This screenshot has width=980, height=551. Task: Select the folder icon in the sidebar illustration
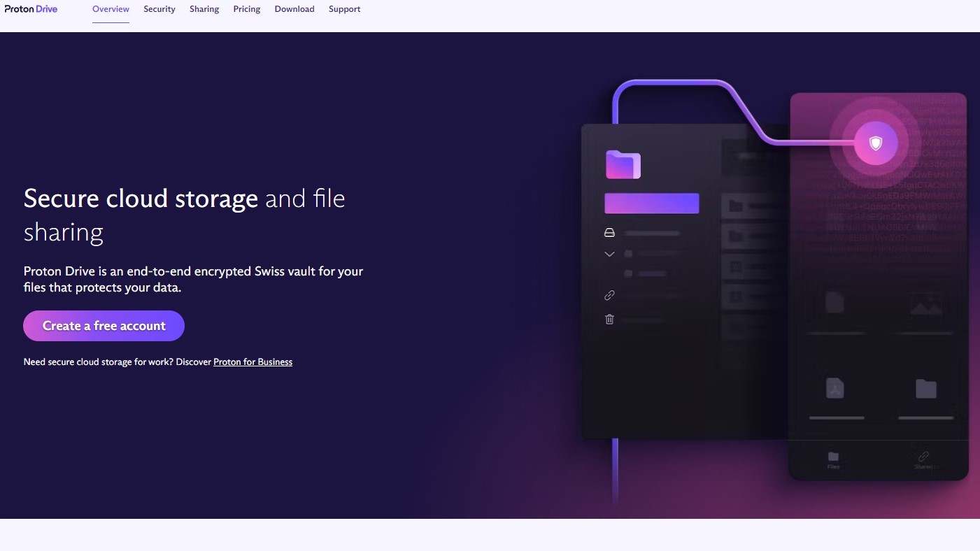623,164
